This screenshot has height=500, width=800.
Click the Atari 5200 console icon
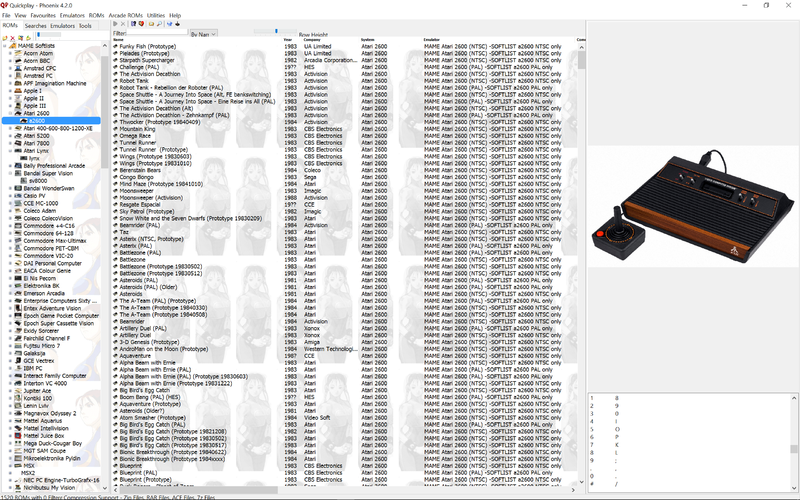(x=18, y=136)
